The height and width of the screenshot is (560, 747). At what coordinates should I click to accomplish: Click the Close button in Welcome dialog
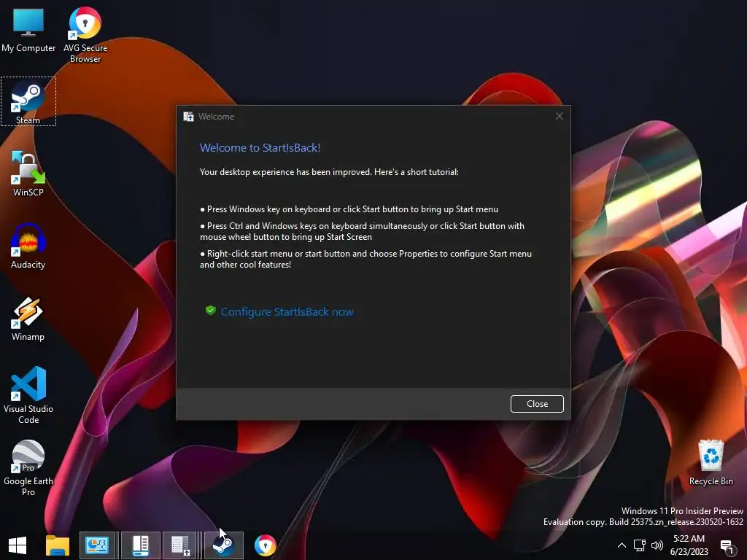tap(537, 404)
